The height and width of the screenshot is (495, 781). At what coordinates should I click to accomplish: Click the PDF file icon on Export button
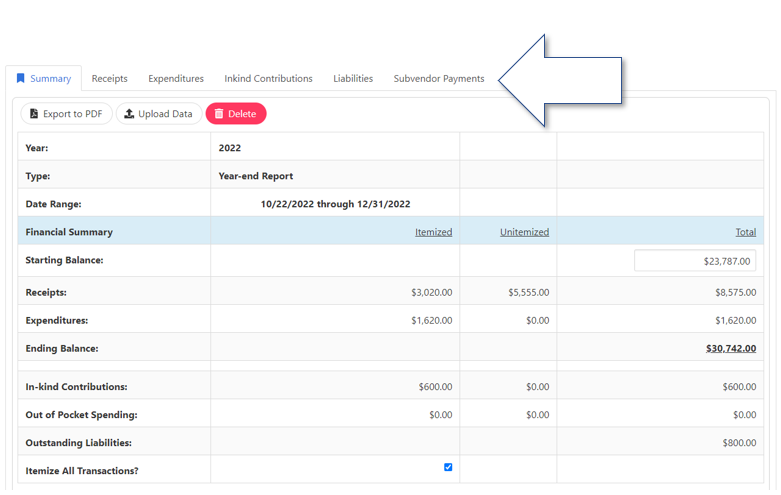(34, 114)
